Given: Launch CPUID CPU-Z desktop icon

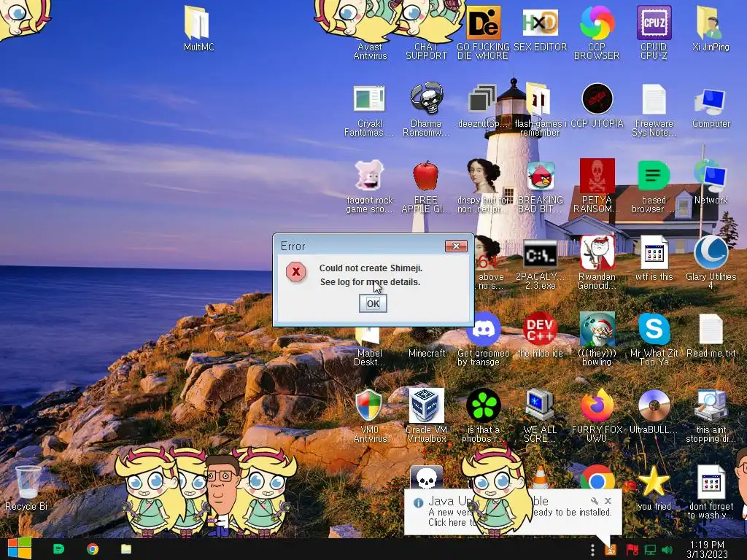Looking at the screenshot, I should tap(654, 34).
